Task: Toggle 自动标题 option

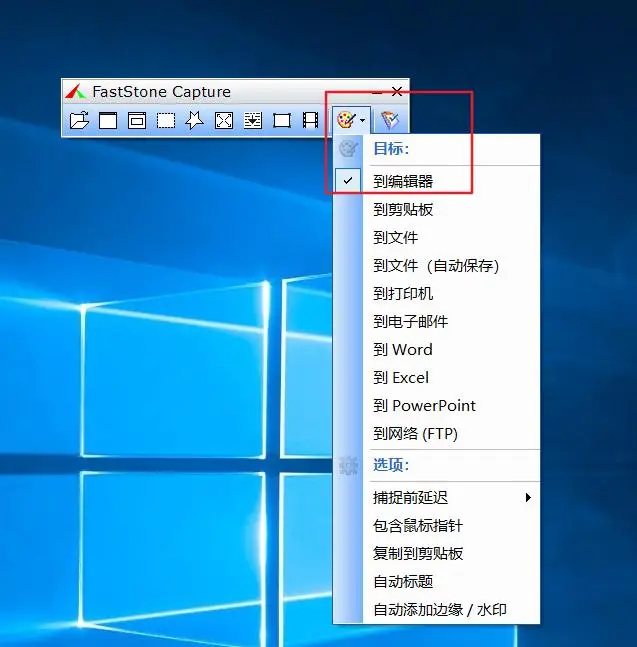Action: pyautogui.click(x=436, y=582)
